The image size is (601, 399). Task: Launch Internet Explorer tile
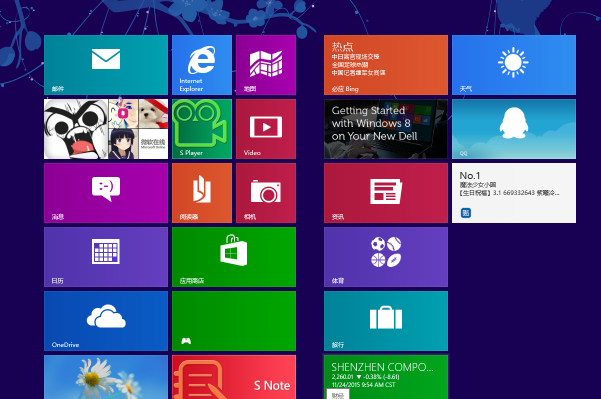(202, 65)
